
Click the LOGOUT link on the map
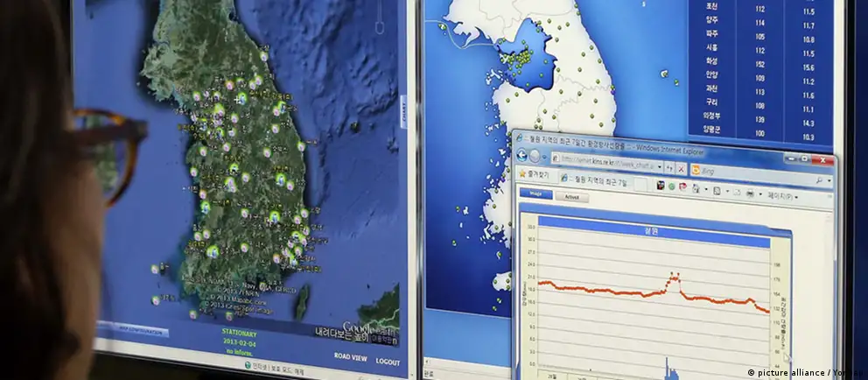[x=388, y=360]
